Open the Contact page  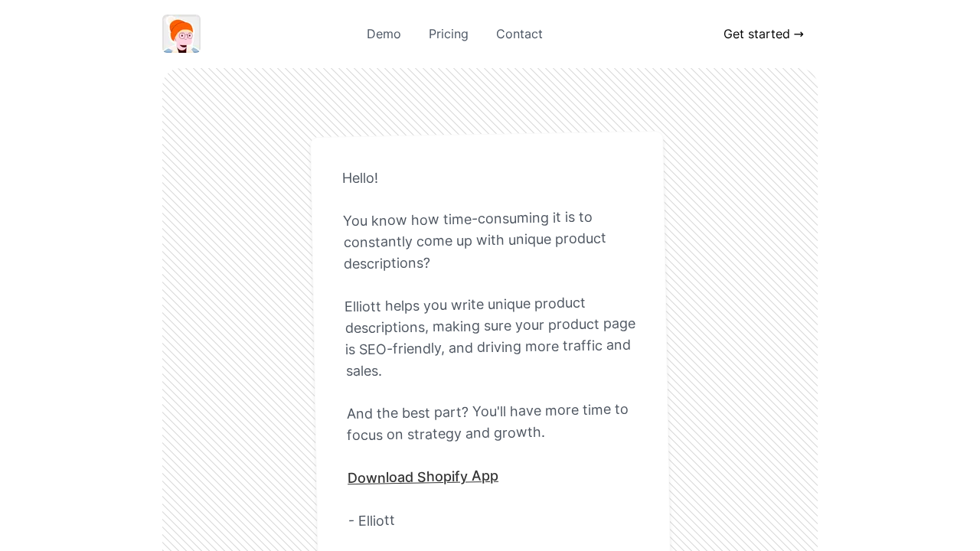coord(519,34)
